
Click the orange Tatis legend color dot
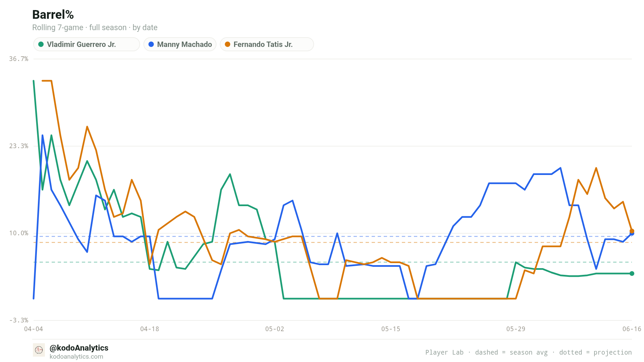point(227,44)
